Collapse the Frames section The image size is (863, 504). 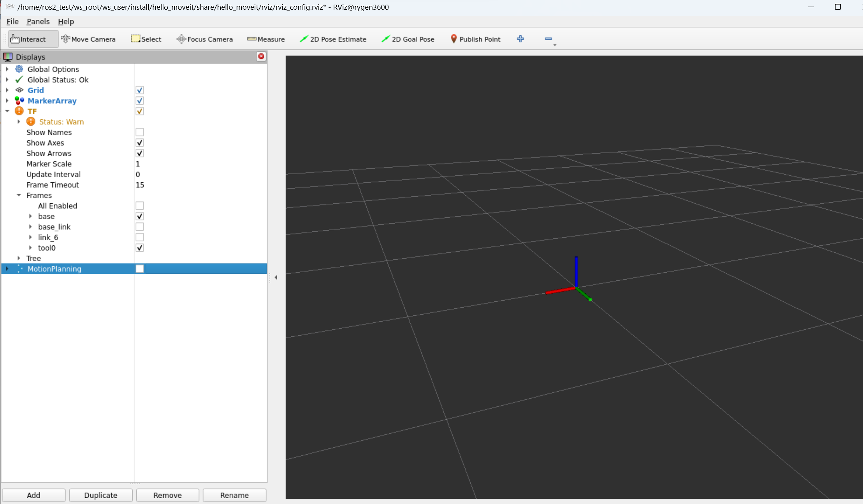click(19, 195)
